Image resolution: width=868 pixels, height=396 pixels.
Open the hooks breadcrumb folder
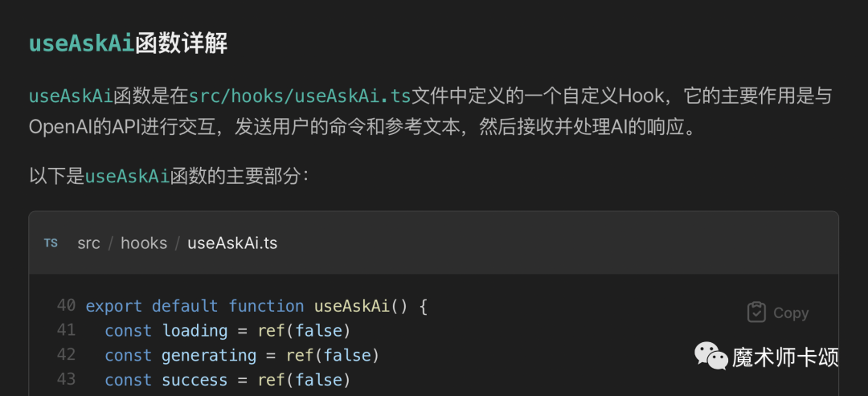coord(144,243)
